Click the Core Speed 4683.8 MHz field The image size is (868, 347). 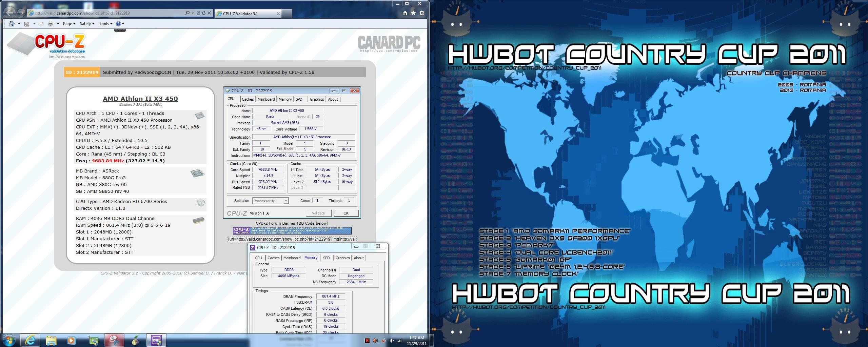[x=268, y=170]
